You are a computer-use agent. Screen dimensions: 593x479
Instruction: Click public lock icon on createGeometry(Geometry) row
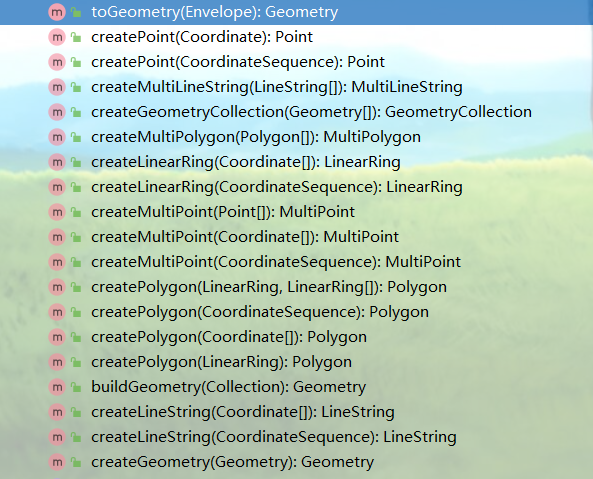pos(76,462)
